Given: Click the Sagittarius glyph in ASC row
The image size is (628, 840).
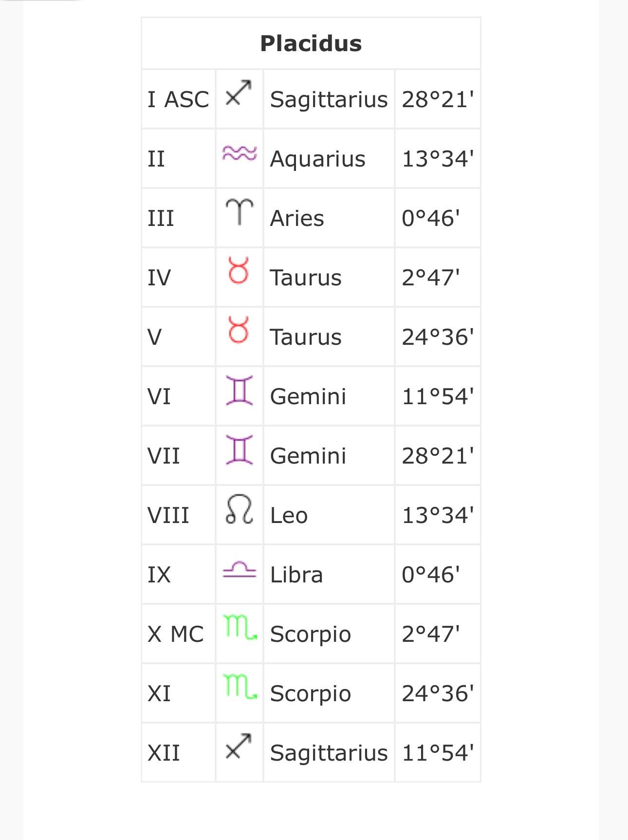Looking at the screenshot, I should pyautogui.click(x=239, y=93).
